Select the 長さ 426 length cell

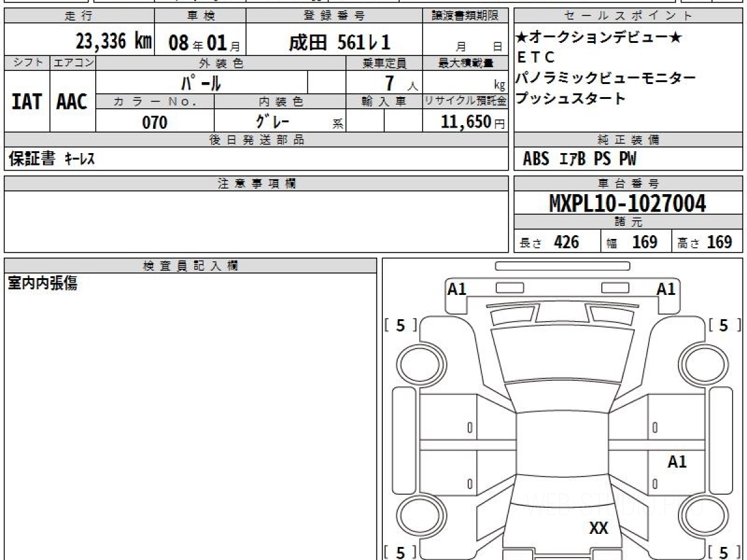[x=557, y=241]
